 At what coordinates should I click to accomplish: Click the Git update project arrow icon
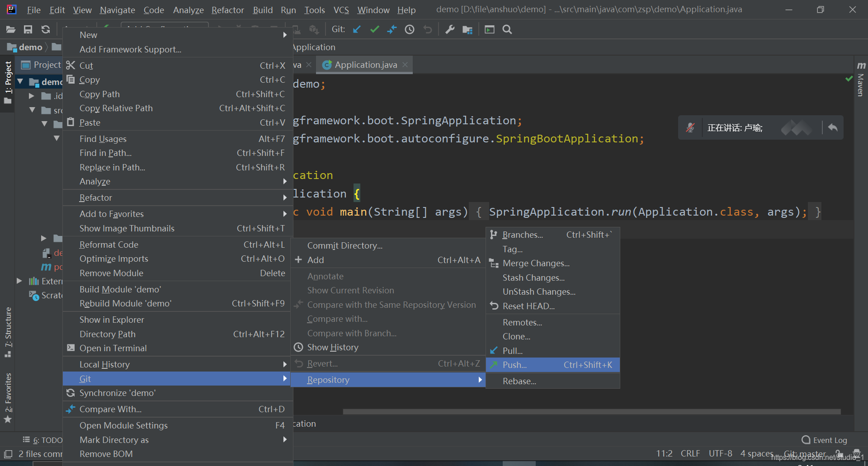click(357, 29)
